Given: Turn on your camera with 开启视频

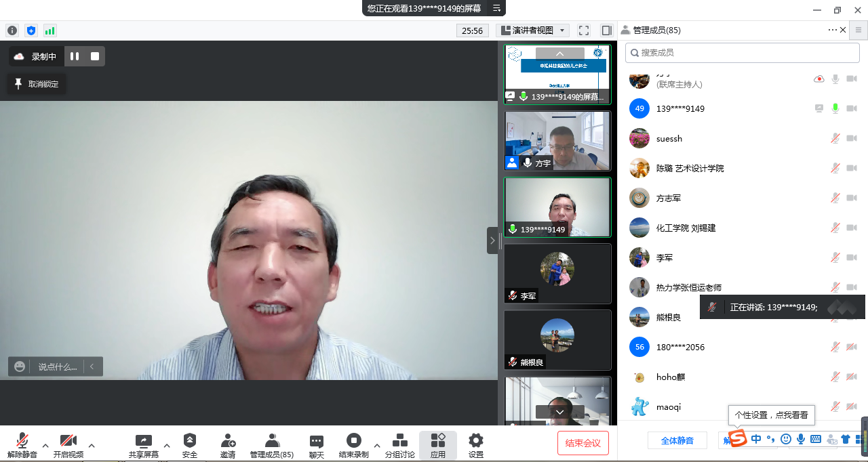Looking at the screenshot, I should coord(68,446).
